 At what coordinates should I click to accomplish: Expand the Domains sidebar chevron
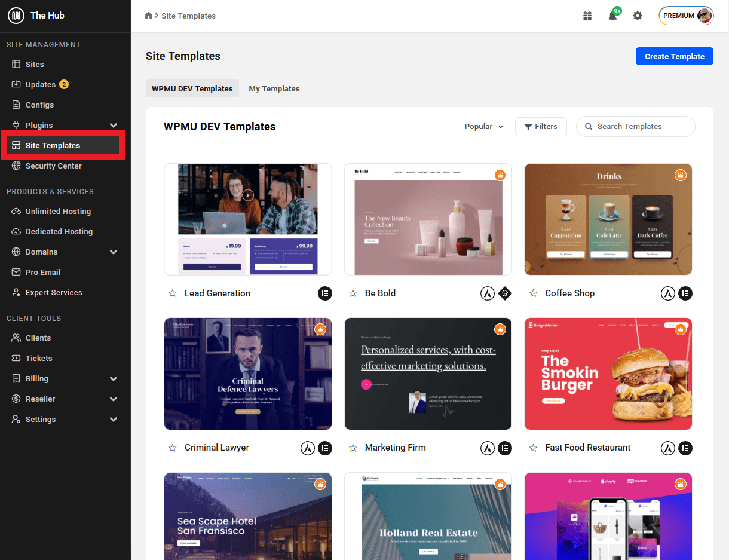click(114, 252)
